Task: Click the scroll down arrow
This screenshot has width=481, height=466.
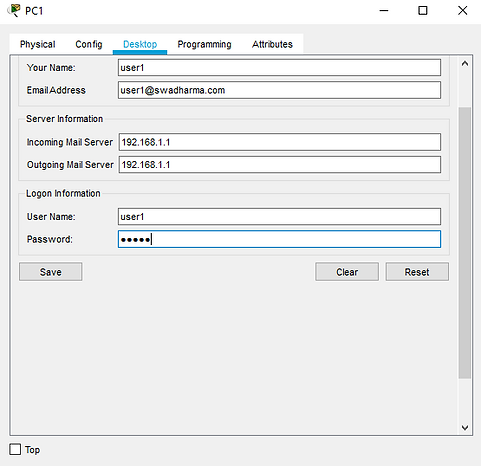Action: click(x=465, y=427)
